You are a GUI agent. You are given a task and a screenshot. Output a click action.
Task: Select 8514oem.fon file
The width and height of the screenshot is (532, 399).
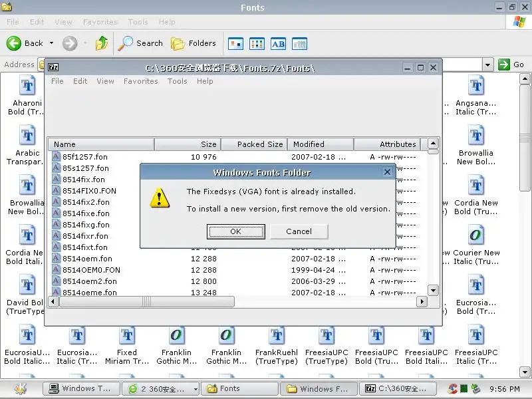click(x=87, y=259)
